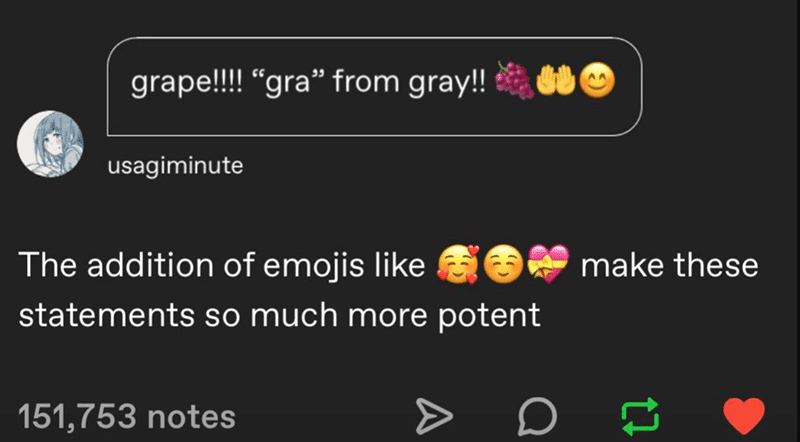Select the smiling emoji ending the ask
The width and height of the screenshot is (800, 442).
pos(598,82)
